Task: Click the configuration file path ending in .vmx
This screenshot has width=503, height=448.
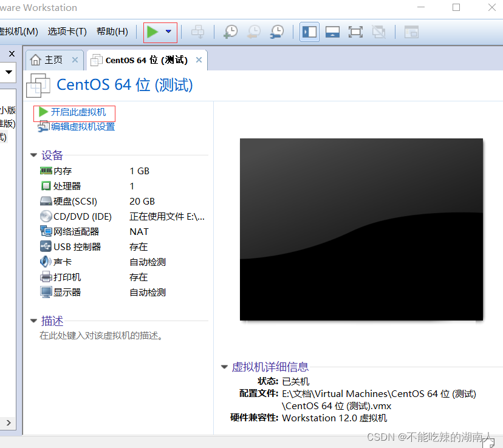Action: click(x=379, y=399)
